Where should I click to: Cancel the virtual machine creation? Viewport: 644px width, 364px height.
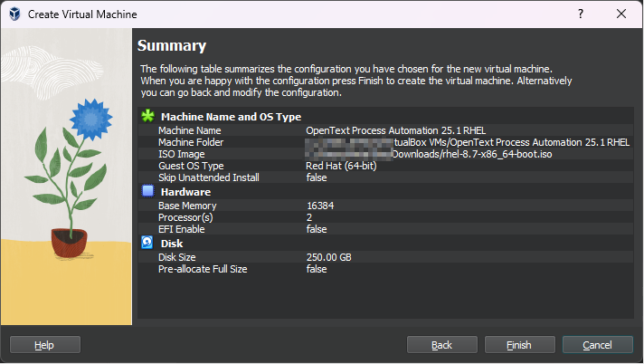tap(597, 345)
